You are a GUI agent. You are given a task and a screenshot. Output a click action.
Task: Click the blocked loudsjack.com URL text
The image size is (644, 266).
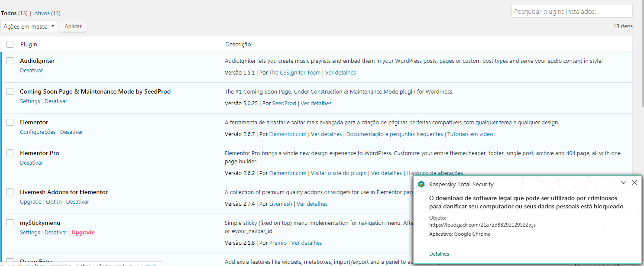point(482,225)
